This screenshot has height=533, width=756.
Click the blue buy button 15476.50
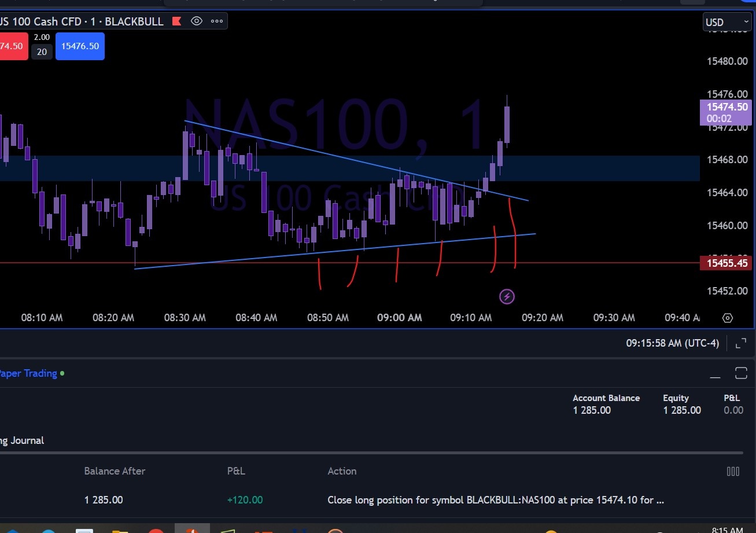80,46
